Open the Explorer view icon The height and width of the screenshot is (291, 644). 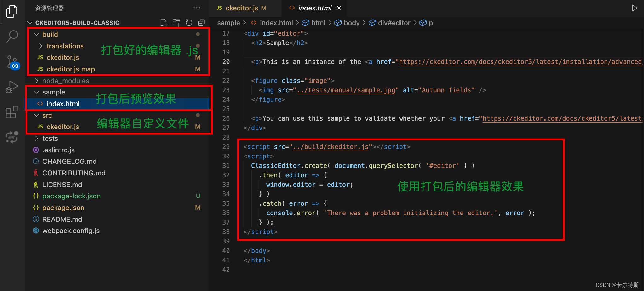(x=12, y=11)
